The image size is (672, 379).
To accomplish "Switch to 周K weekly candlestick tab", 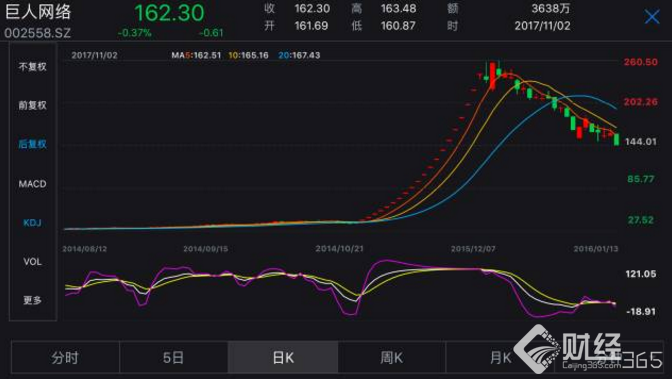I will 391,357.
